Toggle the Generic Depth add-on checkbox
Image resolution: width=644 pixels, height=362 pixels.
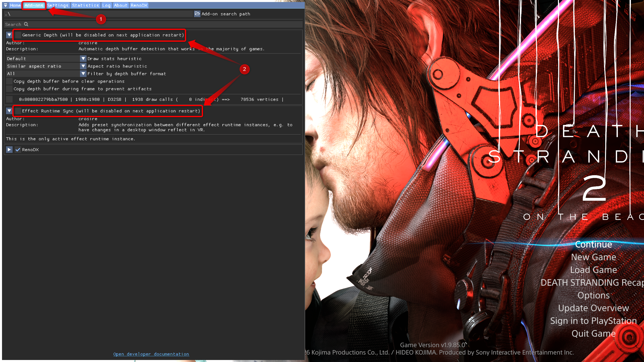[18, 35]
